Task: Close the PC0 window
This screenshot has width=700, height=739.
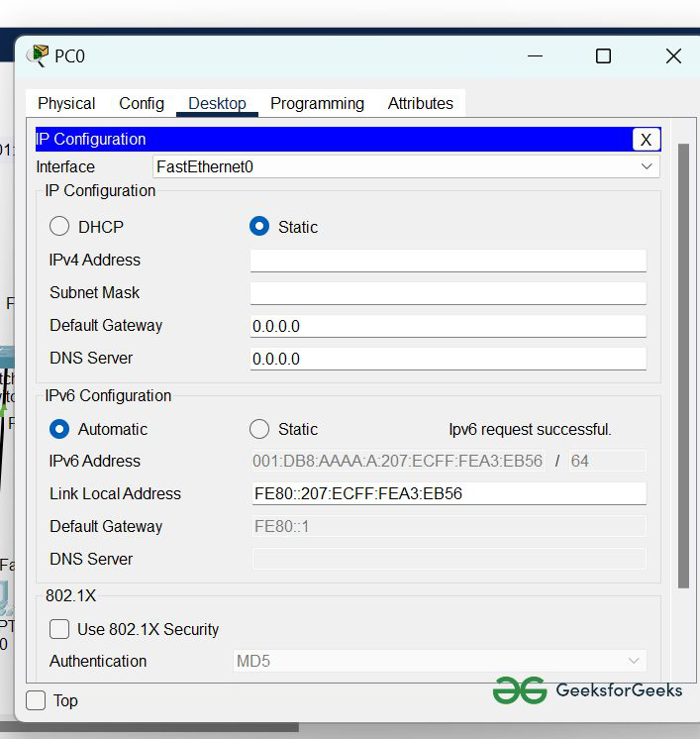Action: pos(673,56)
